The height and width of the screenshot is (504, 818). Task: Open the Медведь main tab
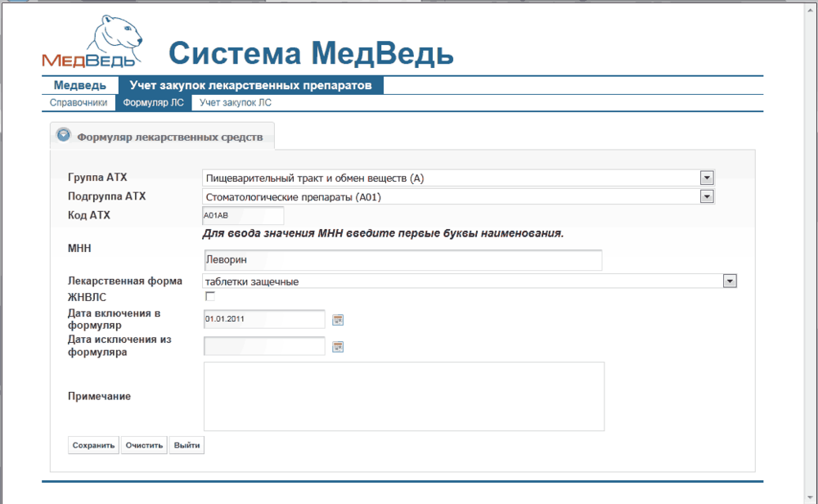[x=80, y=85]
